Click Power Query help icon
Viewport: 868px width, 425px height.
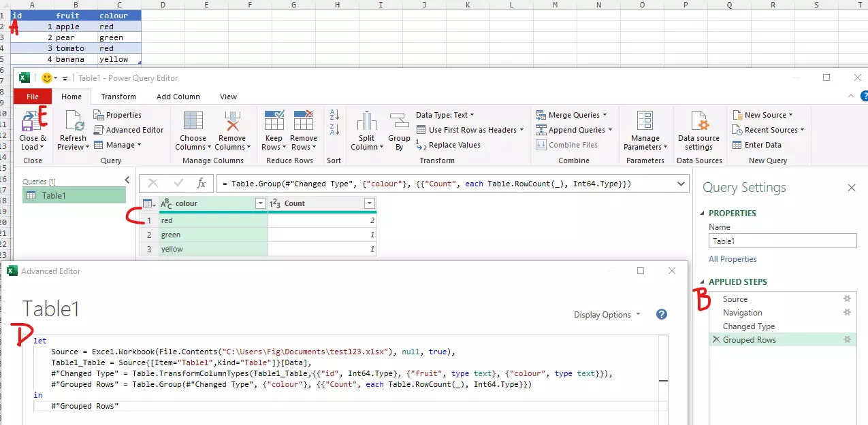tap(864, 97)
